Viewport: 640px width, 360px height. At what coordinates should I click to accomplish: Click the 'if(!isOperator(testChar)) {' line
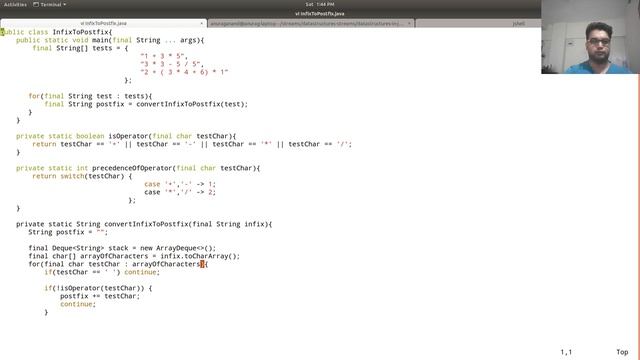tap(98, 288)
